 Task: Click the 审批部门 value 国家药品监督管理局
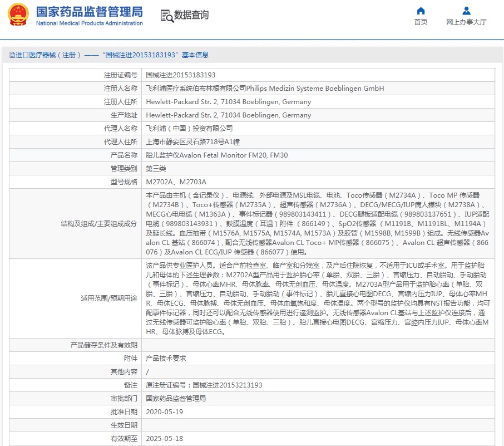point(176,398)
